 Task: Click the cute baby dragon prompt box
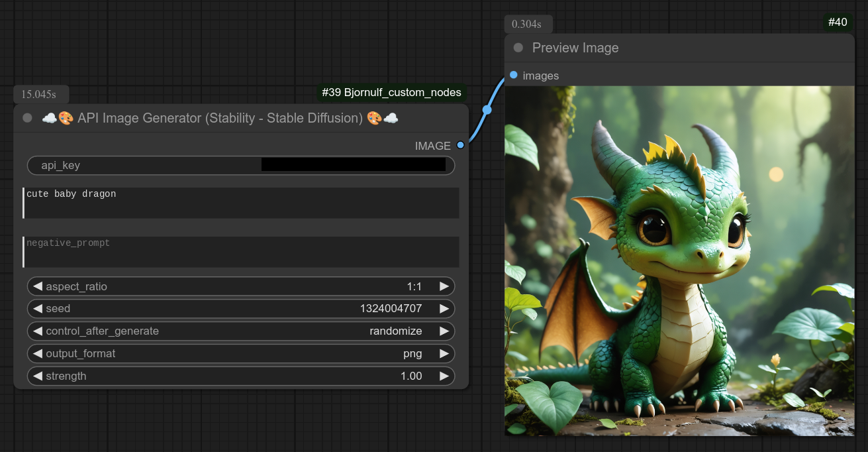coord(241,203)
